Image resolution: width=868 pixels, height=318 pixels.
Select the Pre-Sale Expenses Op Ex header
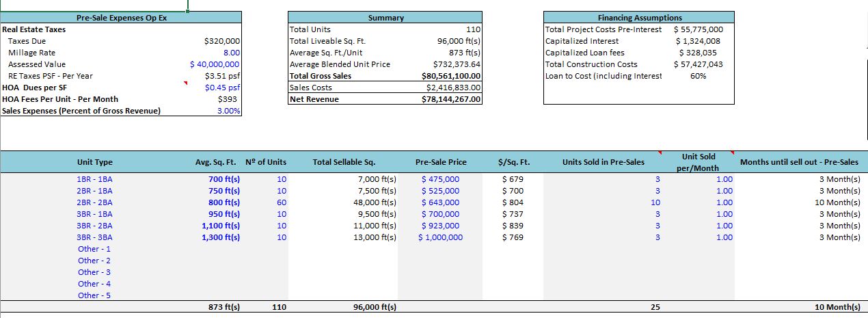120,18
